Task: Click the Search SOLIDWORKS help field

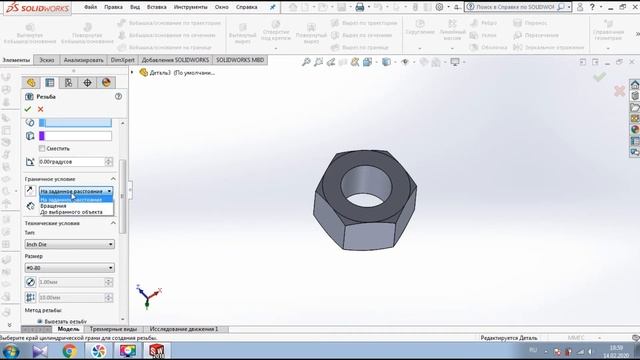Action: [x=516, y=7]
